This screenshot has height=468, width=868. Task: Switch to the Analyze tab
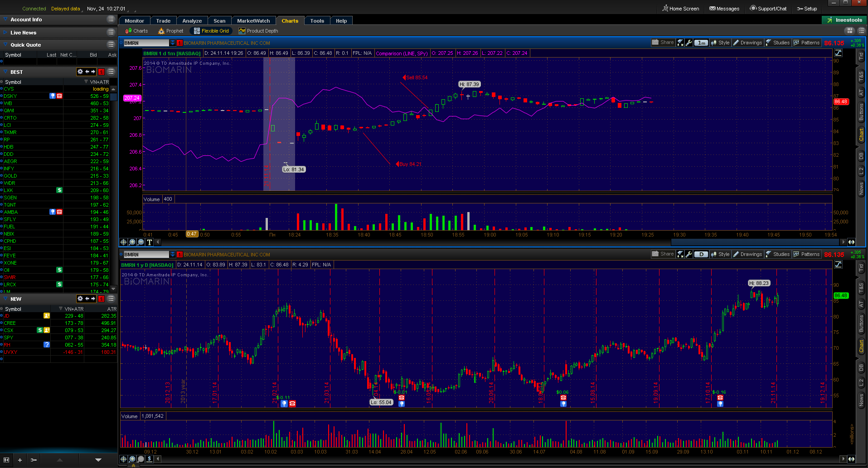192,21
